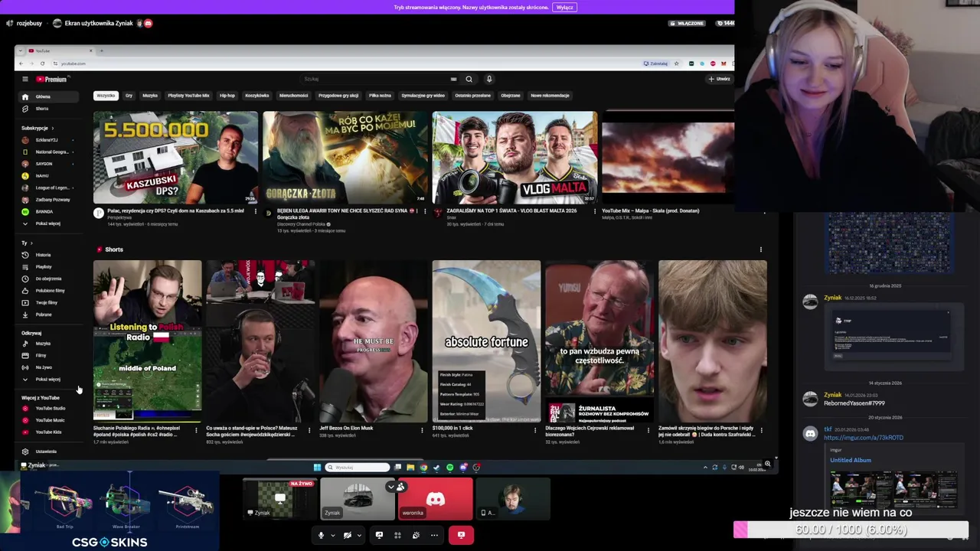Open Steam from the Windows taskbar

pyautogui.click(x=436, y=467)
